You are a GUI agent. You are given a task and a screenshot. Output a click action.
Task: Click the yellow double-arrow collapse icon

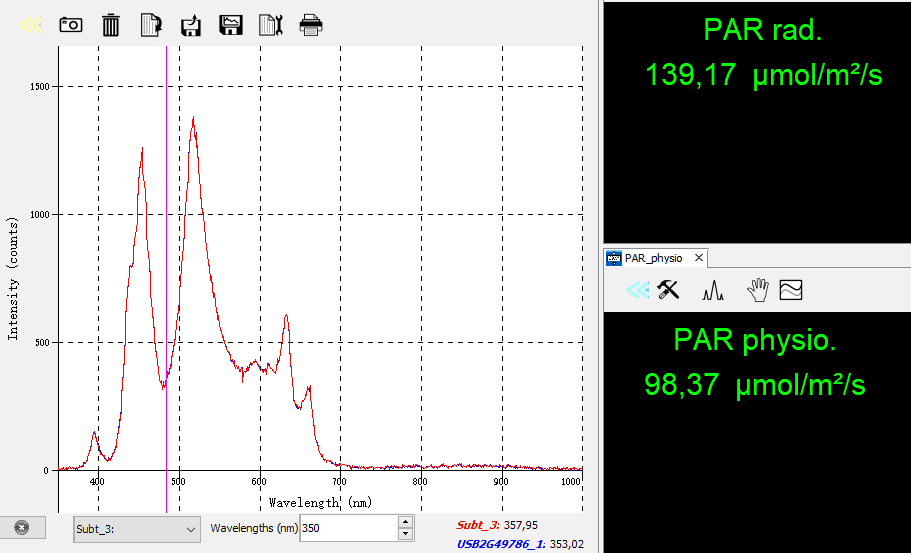pyautogui.click(x=31, y=25)
